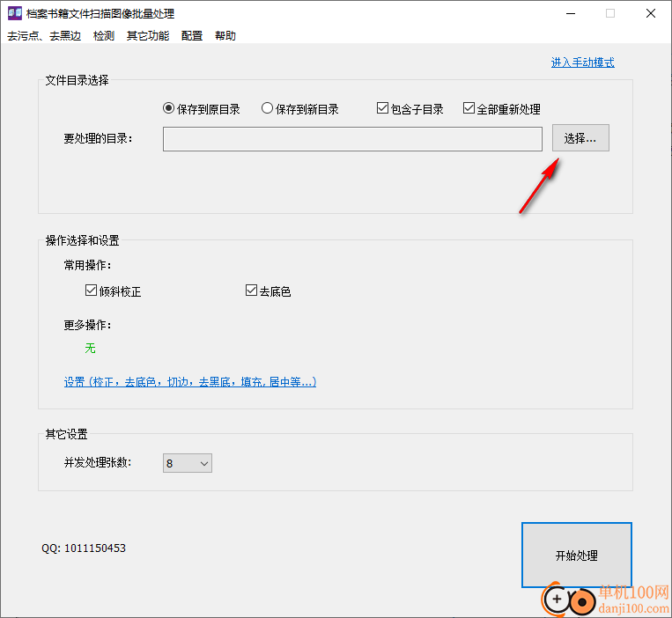Click the 要处理的目录: label
This screenshot has width=672, height=618.
click(98, 139)
